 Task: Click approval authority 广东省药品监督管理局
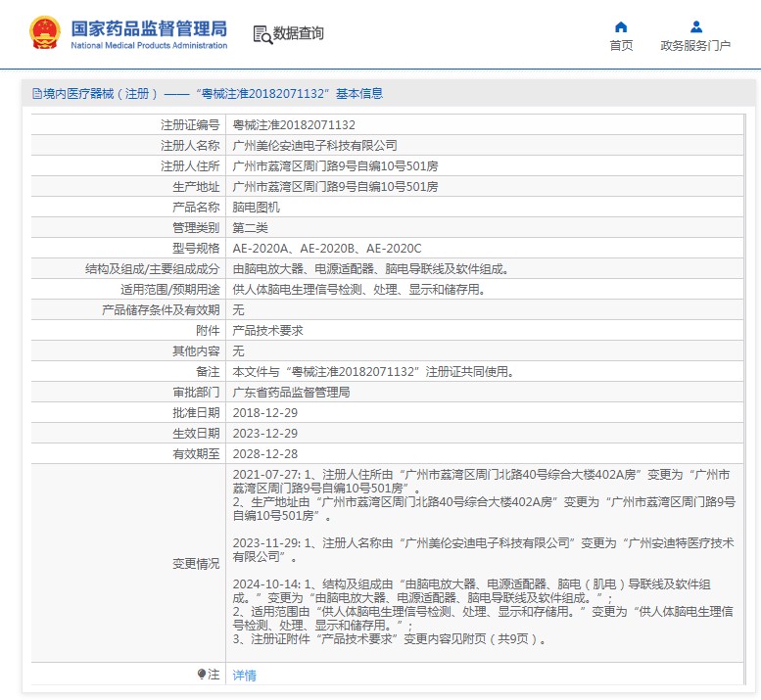click(291, 393)
